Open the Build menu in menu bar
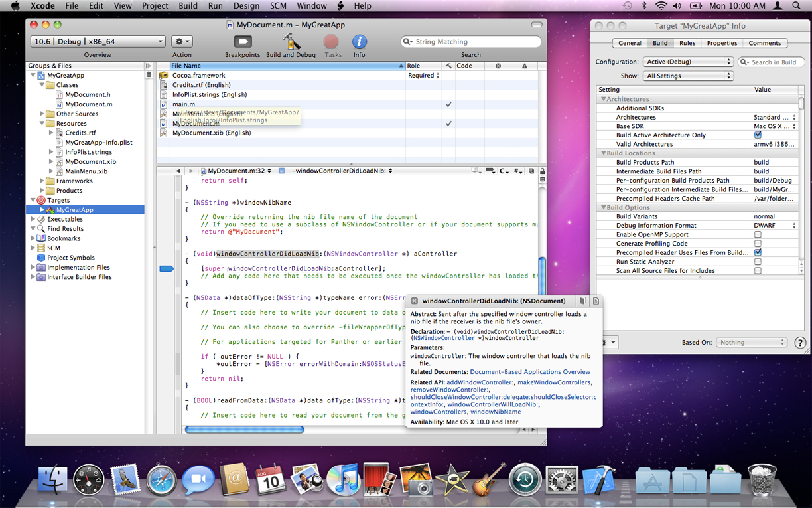Screen dimensions: 812x508 coord(188,6)
